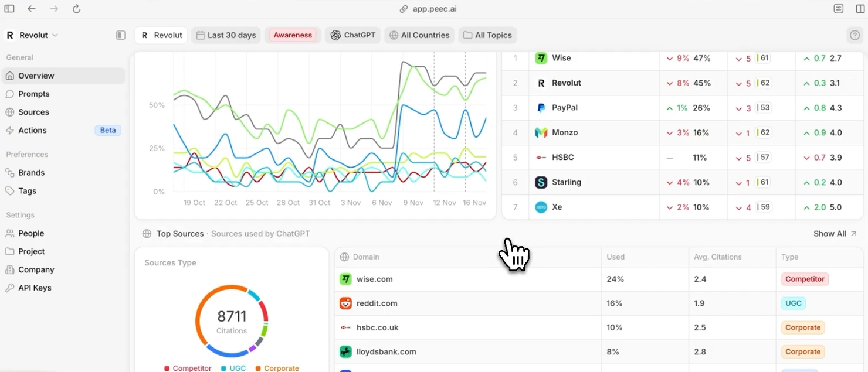Click the PayPal brand icon in the table

(x=540, y=108)
